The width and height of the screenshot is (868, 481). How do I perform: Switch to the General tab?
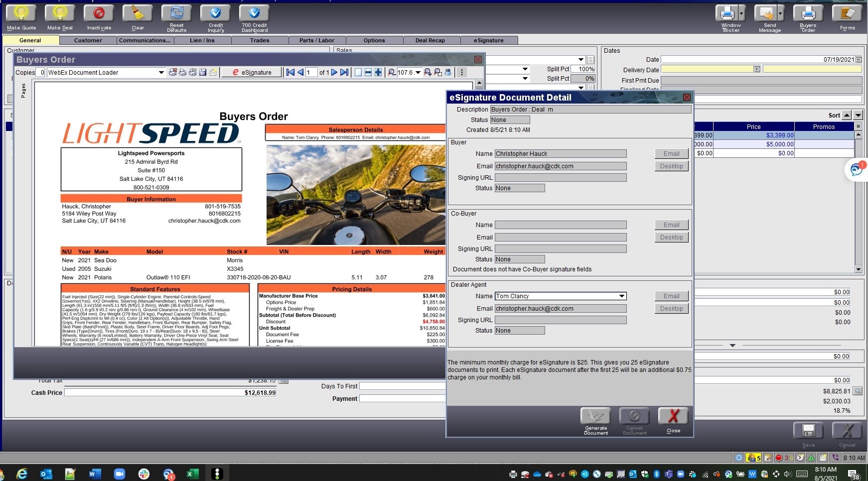30,40
